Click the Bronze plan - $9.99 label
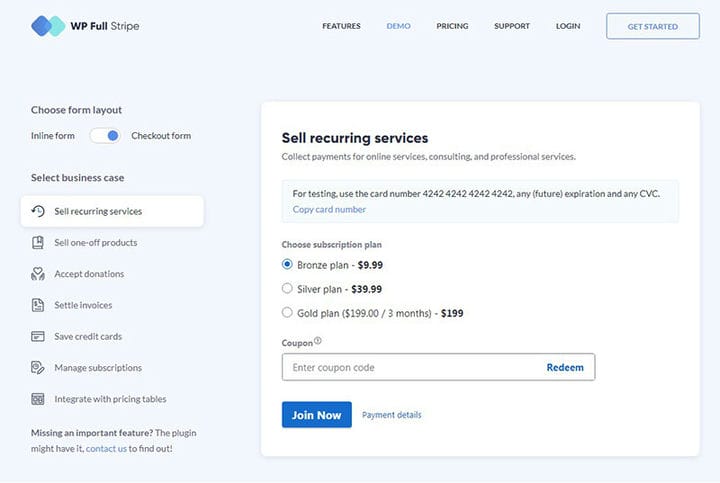The width and height of the screenshot is (720, 483). 340,265
